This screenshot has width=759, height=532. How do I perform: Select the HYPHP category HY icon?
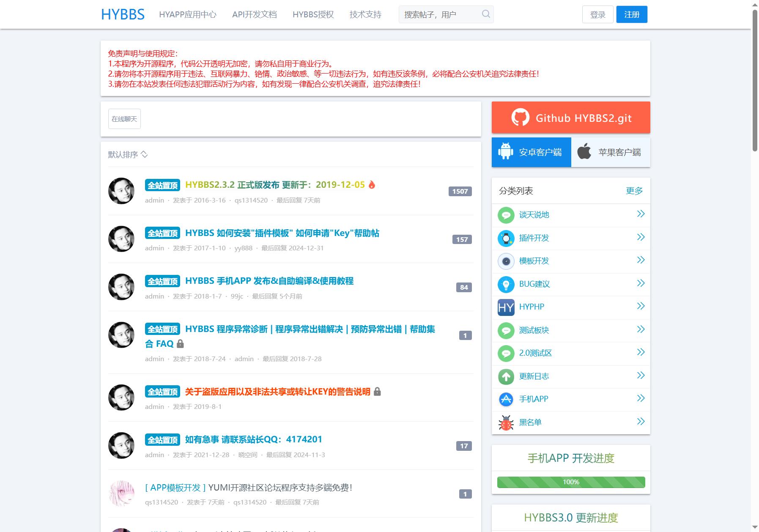point(506,307)
